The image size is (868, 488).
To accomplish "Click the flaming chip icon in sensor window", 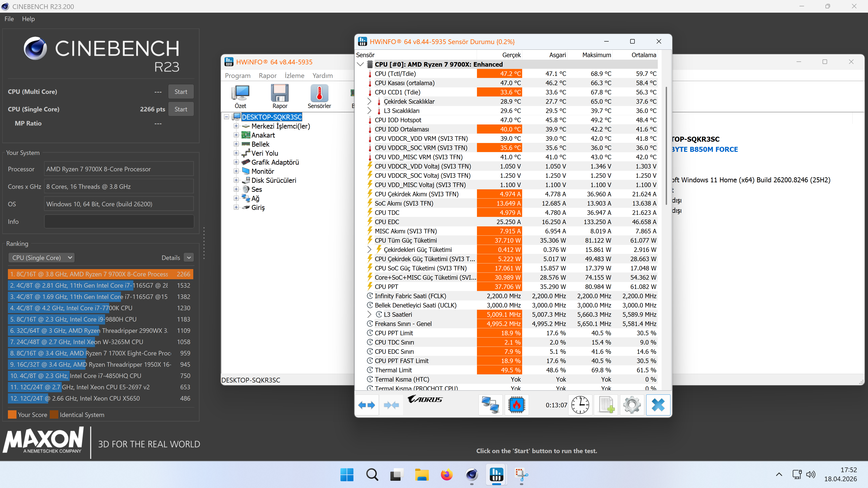I will 517,405.
